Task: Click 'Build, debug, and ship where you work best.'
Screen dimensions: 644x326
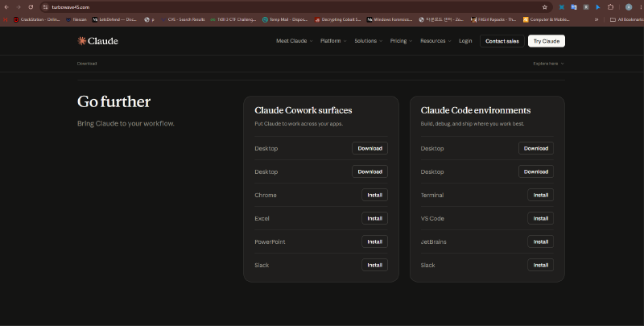Action: click(x=473, y=124)
